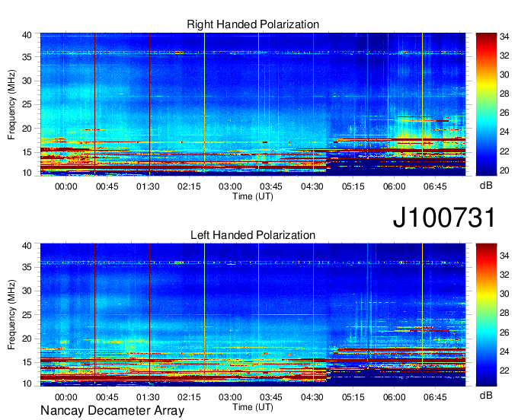Click "Frequency (MHz)" axis label of Right Handed plot
This screenshot has width=518, height=420.
[11, 104]
